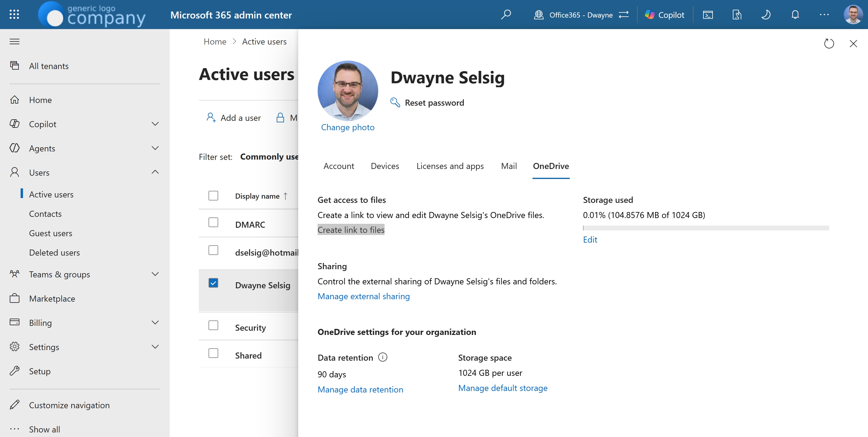Expand the Settings navigation section
The image size is (868, 437).
pos(155,347)
